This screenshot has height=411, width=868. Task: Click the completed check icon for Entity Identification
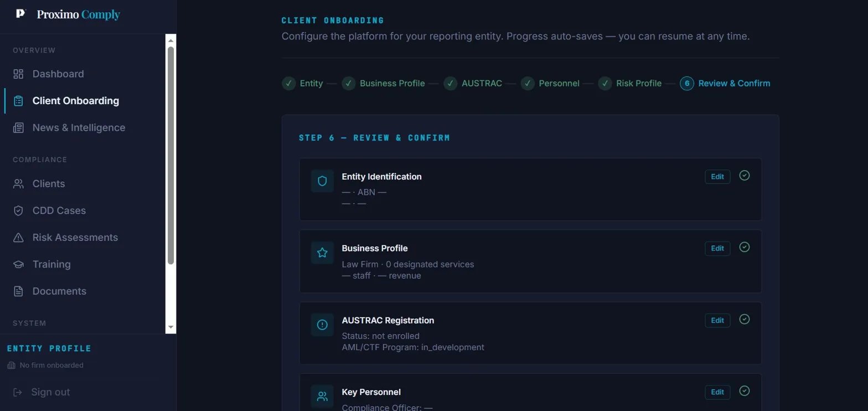tap(745, 176)
